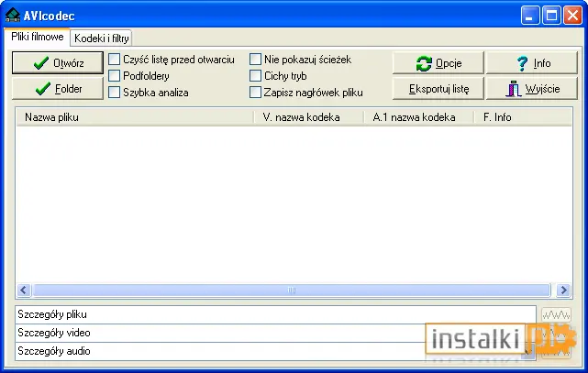Check Nie pokazuj ścieżek option
588x373 pixels.
(255, 60)
